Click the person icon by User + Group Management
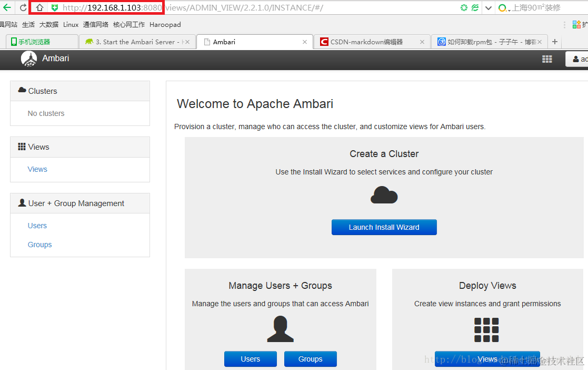Viewport: 588px width, 370px height. click(22, 203)
